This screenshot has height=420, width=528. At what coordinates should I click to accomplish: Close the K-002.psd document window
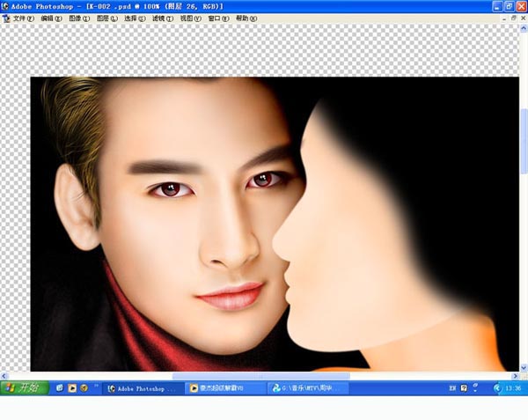pos(524,18)
